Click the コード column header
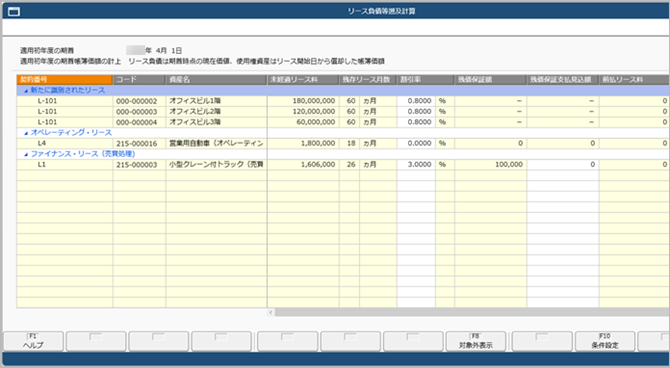 pos(139,79)
